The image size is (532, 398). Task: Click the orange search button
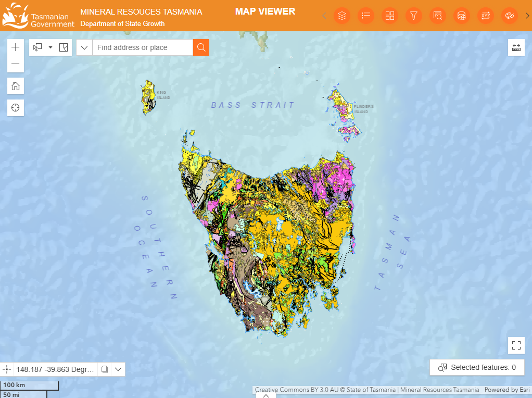(201, 47)
